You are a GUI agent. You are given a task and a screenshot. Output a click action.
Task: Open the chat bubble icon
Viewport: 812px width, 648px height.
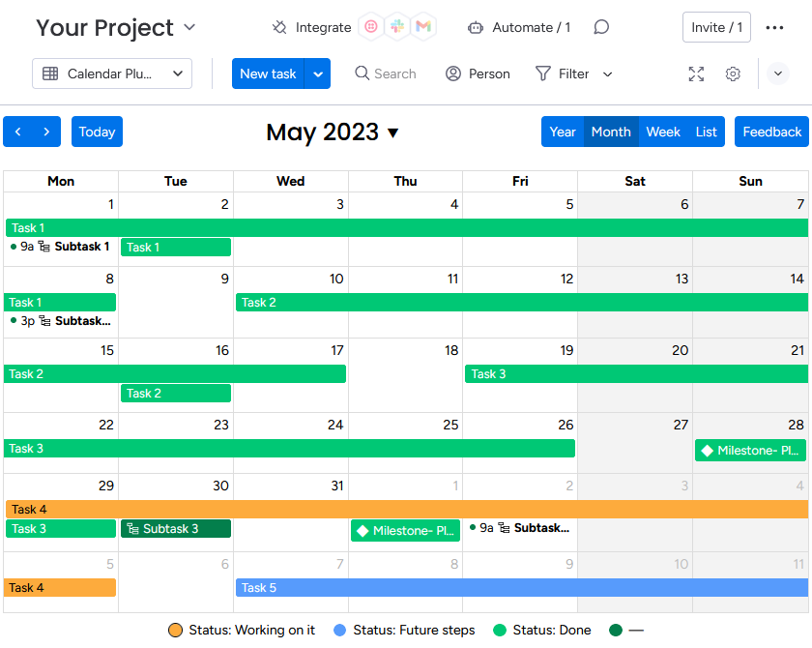(x=601, y=27)
